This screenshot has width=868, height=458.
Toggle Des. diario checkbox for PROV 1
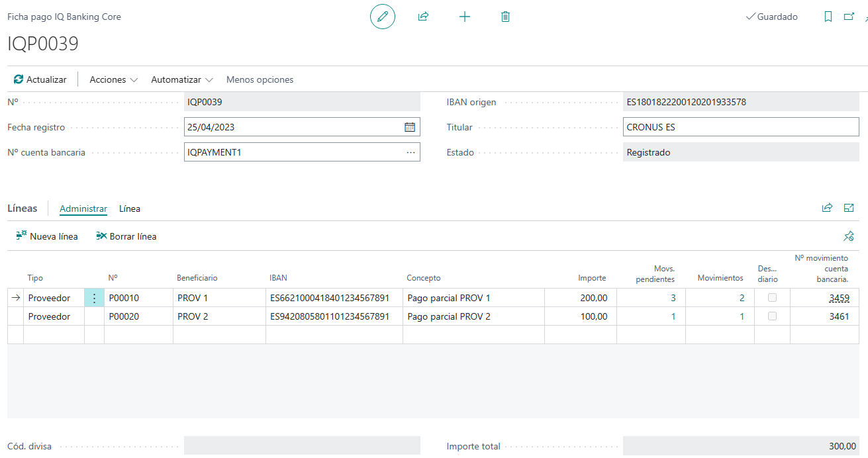(772, 297)
